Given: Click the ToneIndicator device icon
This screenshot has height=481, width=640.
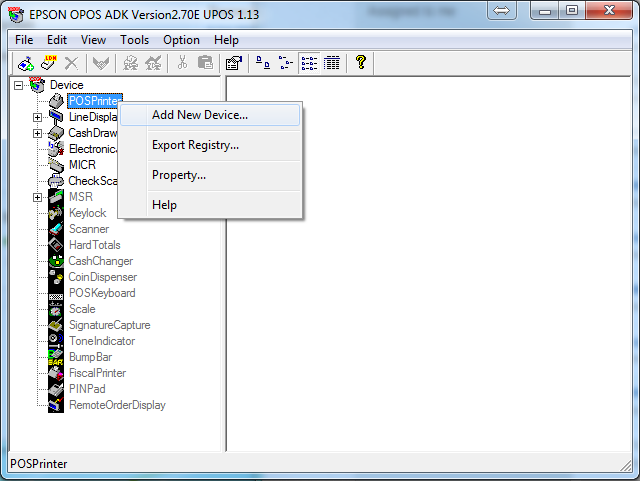Looking at the screenshot, I should pos(56,341).
